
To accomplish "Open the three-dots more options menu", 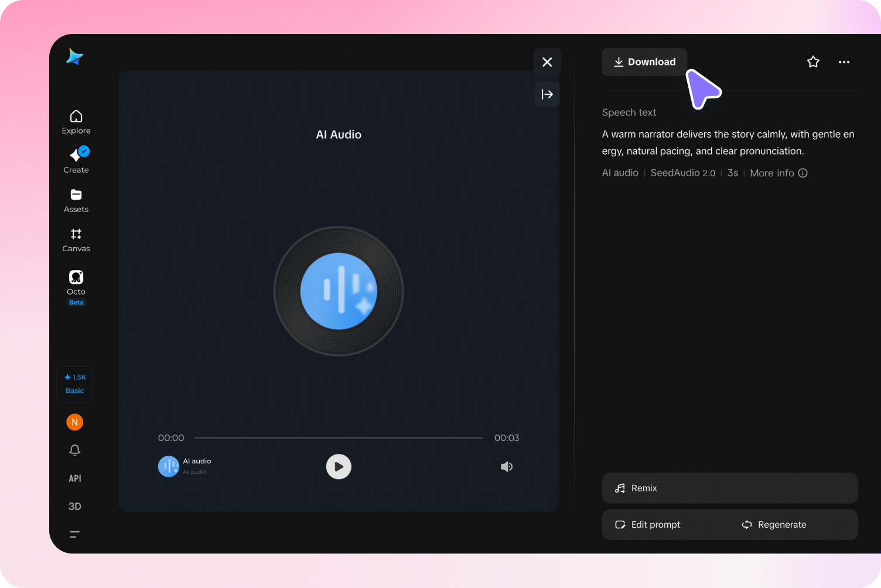I will click(x=844, y=62).
